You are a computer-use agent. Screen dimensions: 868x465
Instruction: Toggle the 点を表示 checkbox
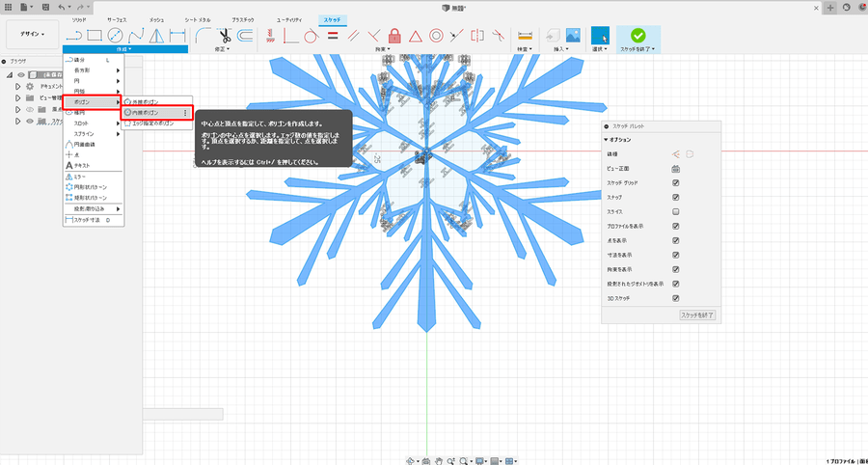[675, 241]
